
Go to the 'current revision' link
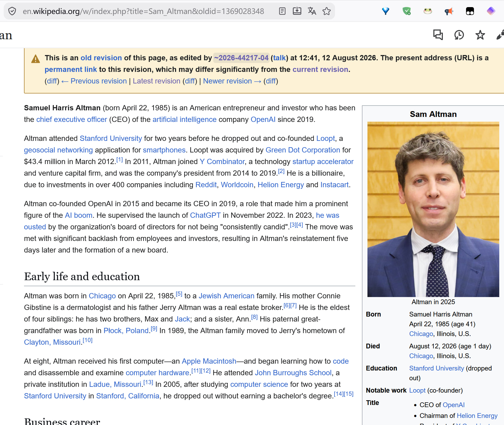pyautogui.click(x=320, y=70)
